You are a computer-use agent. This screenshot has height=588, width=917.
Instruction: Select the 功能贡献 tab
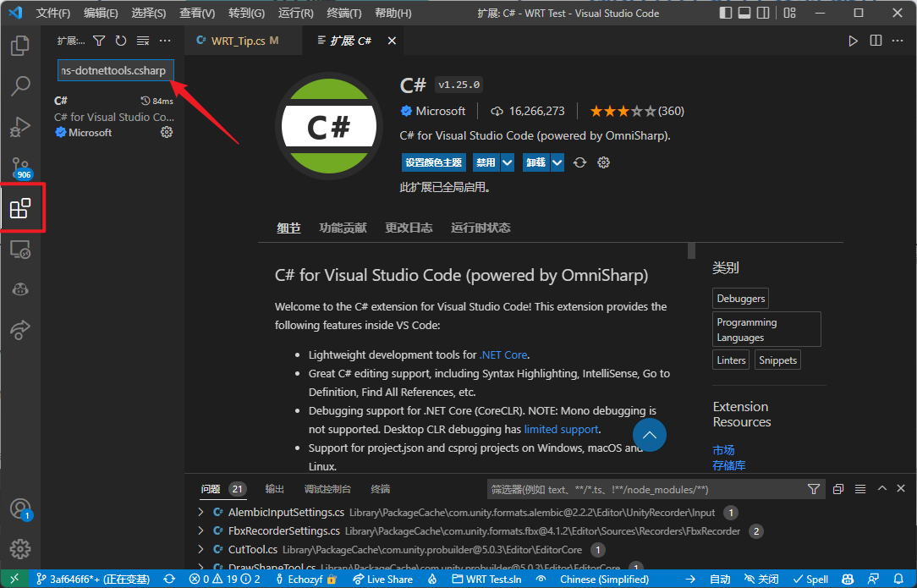point(343,228)
